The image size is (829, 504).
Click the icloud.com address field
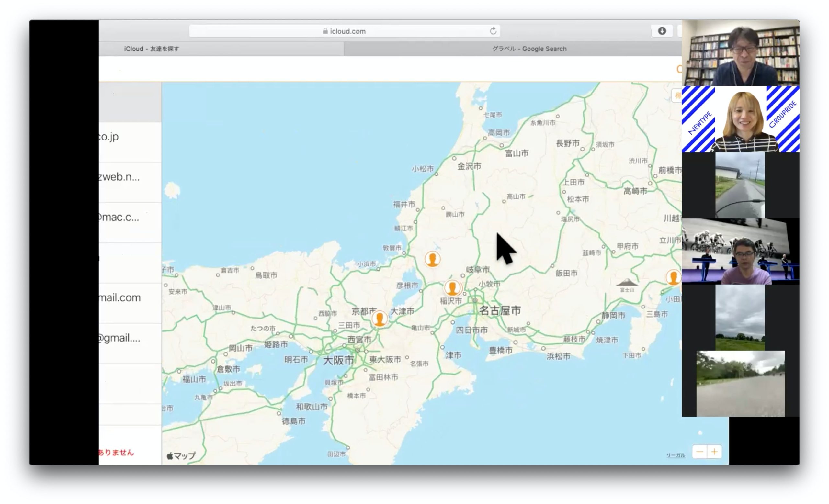[x=344, y=31]
